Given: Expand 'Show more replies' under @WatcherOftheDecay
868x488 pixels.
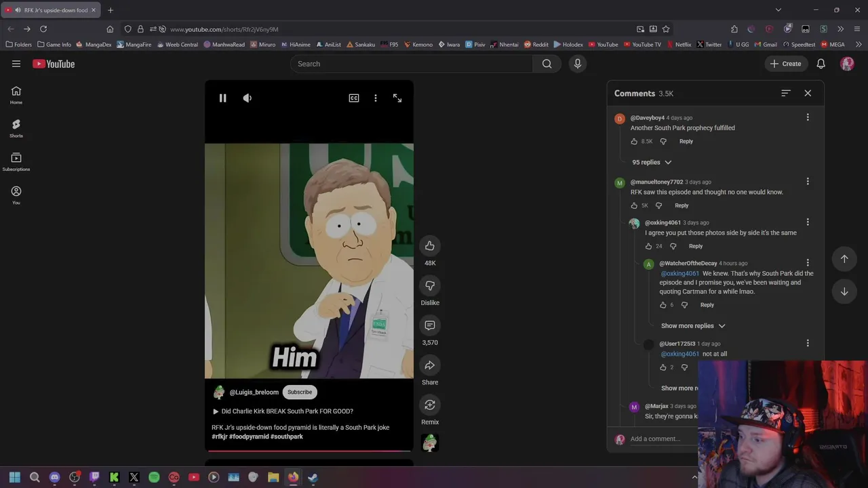Looking at the screenshot, I should (693, 326).
